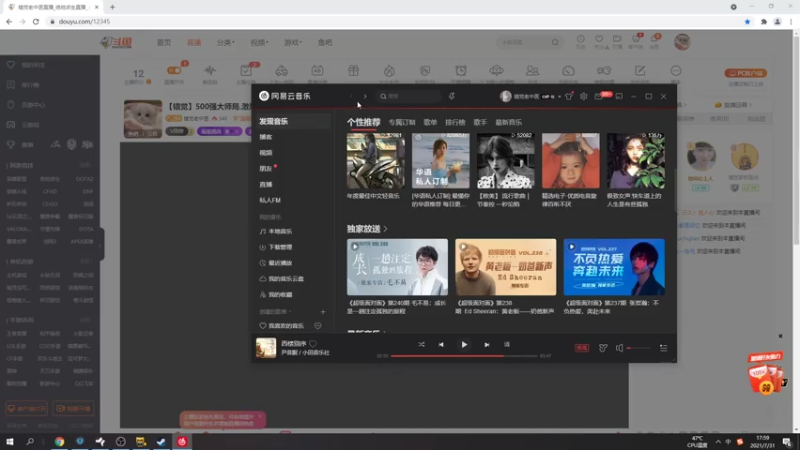Viewport: 800px width, 450px height.
Task: Expand the NetEase account dropdown arrow
Action: (x=559, y=96)
